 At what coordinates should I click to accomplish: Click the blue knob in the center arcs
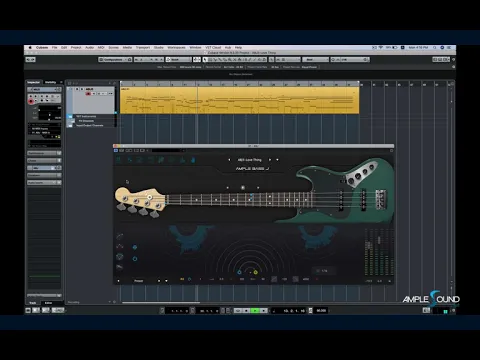239,272
